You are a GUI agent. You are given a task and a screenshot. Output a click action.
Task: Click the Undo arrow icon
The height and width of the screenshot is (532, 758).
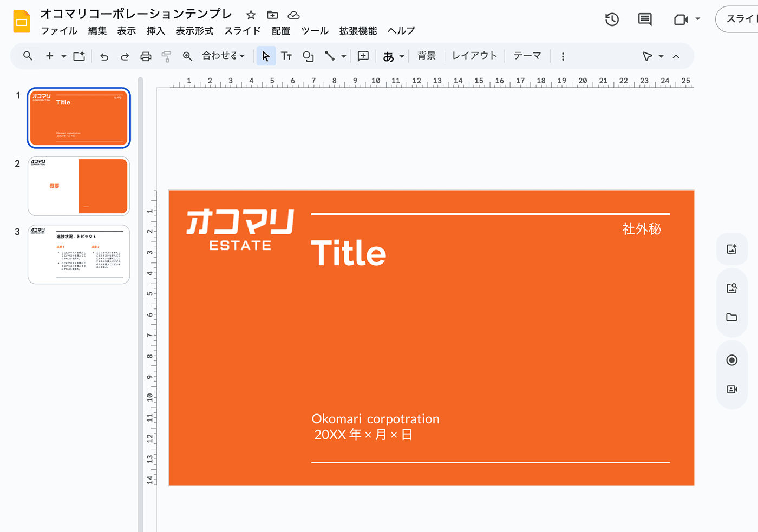104,56
